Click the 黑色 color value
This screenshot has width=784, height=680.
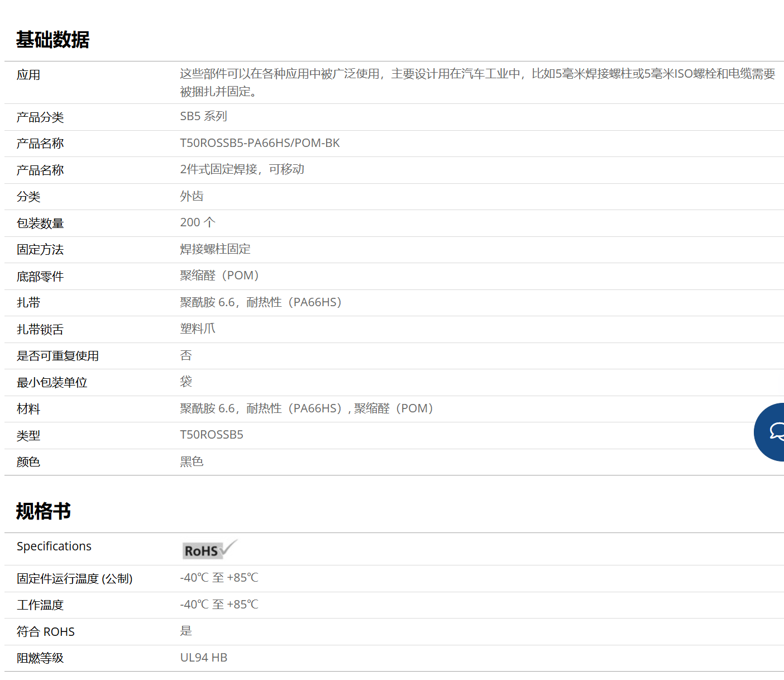click(192, 462)
